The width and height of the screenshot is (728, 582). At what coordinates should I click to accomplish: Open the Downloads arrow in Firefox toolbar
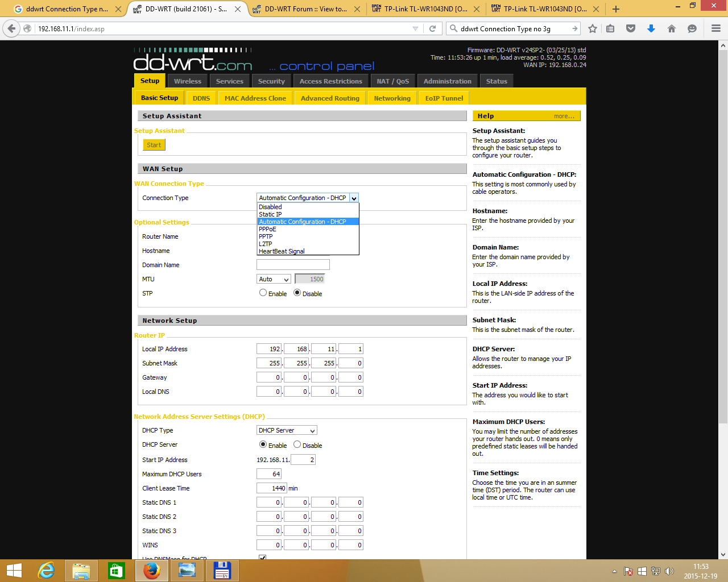click(651, 28)
